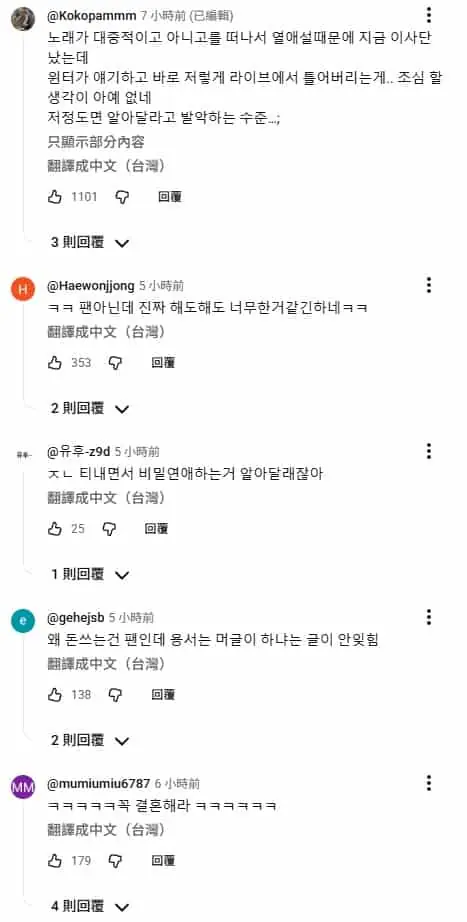Like the comment by @Kokopammm
Screen dimensions: 467x922
(x=55, y=197)
